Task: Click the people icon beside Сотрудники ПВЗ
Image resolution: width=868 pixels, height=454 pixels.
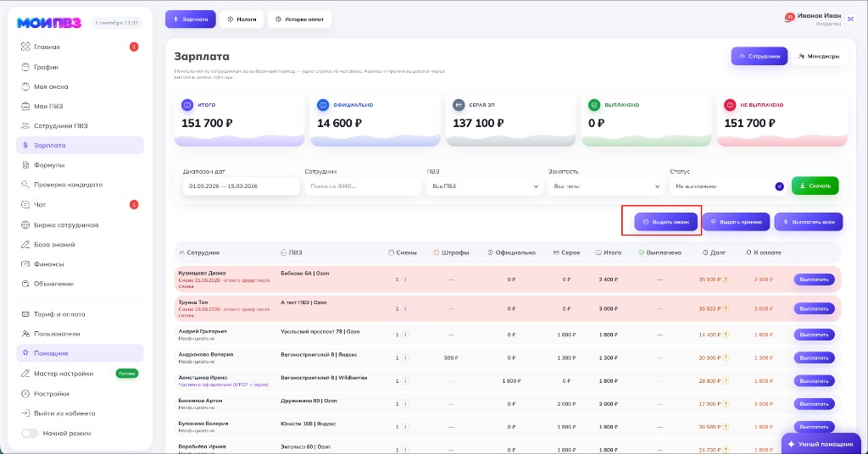Action: tap(25, 125)
